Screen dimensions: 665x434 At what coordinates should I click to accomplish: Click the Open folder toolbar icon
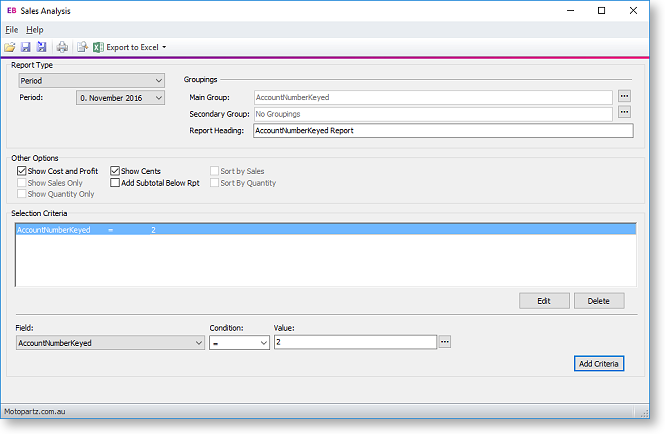point(9,47)
